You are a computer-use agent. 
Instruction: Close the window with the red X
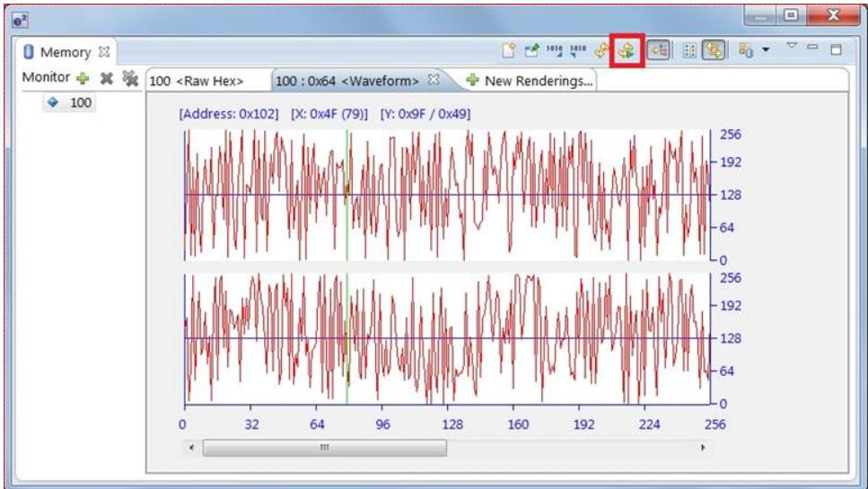tap(833, 15)
